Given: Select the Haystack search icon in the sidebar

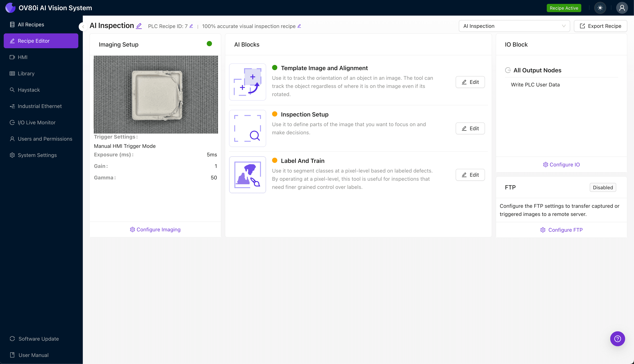Looking at the screenshot, I should 12,90.
